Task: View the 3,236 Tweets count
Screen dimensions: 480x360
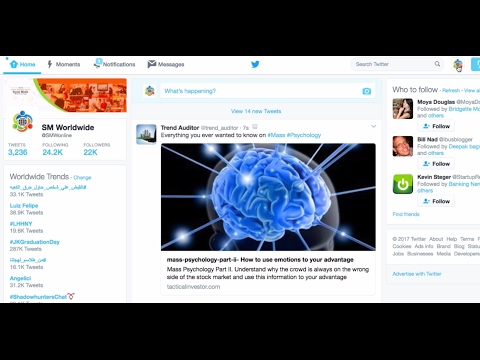Action: tap(17, 149)
